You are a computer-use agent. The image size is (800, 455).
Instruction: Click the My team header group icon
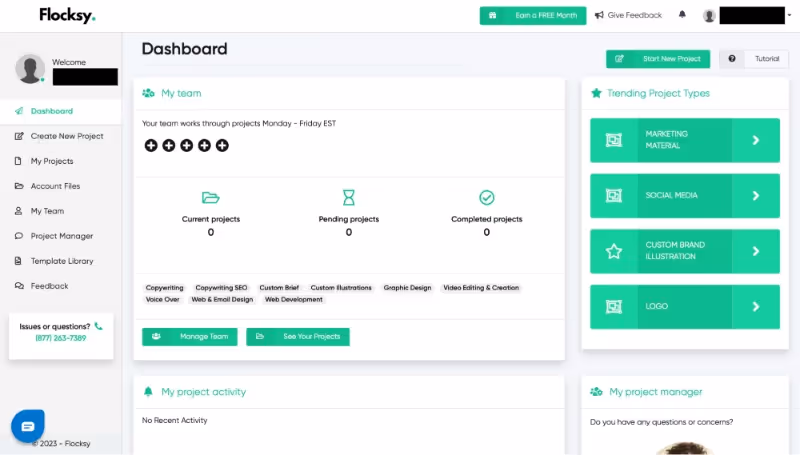click(x=148, y=93)
